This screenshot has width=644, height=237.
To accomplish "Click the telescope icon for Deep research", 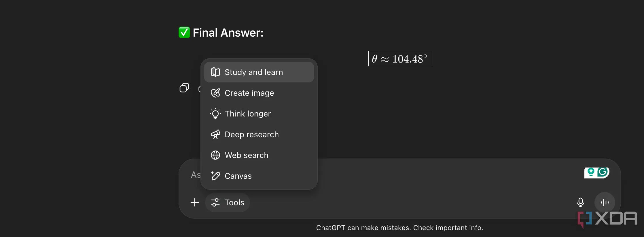I will click(x=215, y=134).
